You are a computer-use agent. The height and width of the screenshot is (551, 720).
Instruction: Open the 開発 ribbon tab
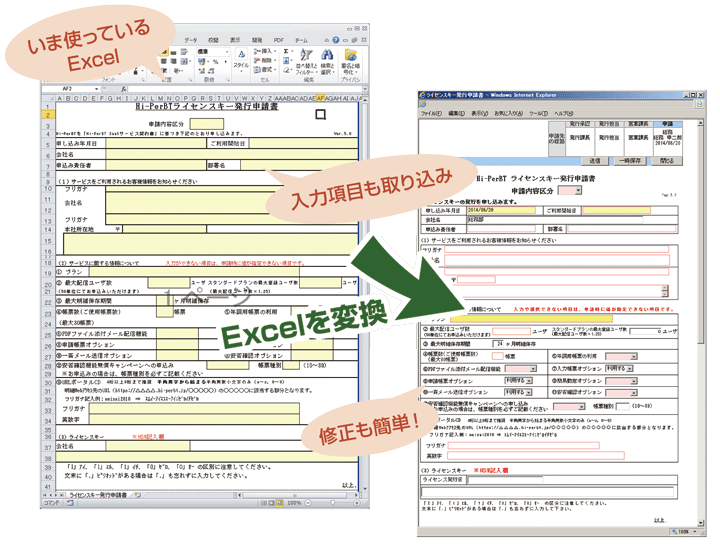tap(257, 40)
